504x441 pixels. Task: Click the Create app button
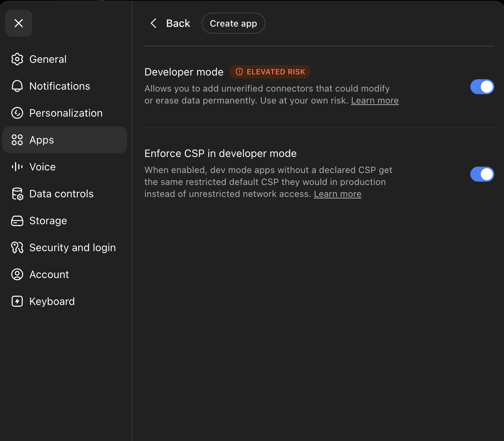(x=233, y=23)
